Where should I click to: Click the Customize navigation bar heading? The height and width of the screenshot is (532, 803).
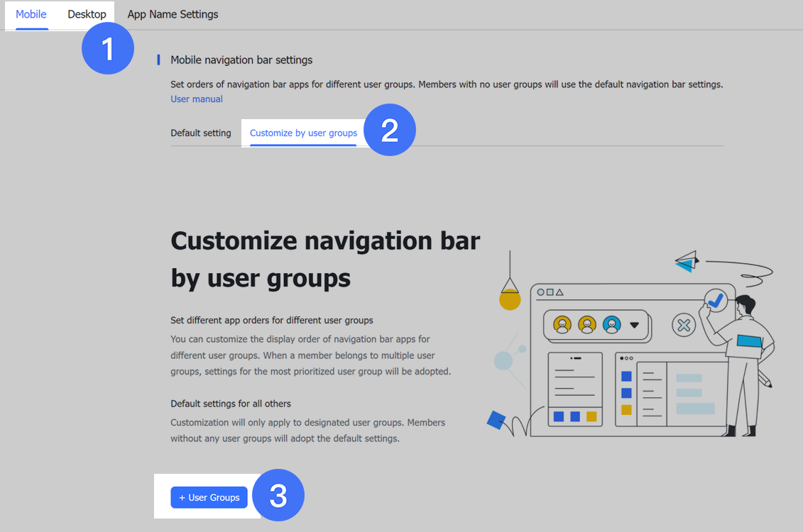[324, 259]
